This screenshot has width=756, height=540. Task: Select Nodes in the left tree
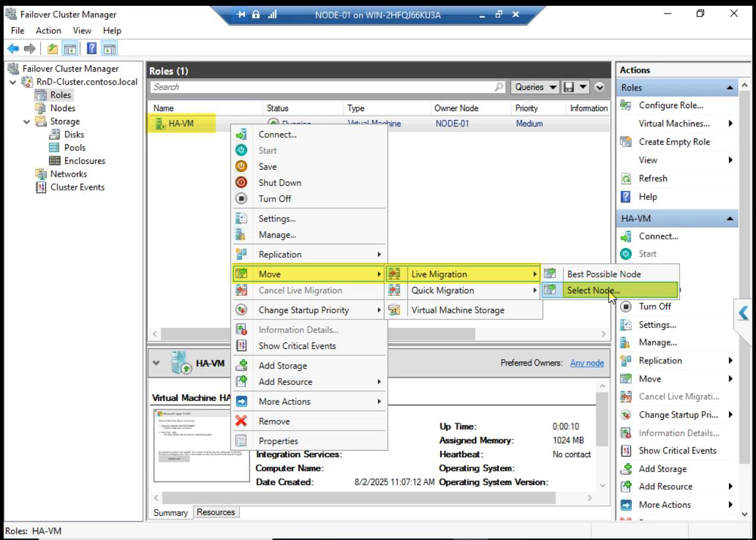(x=63, y=108)
